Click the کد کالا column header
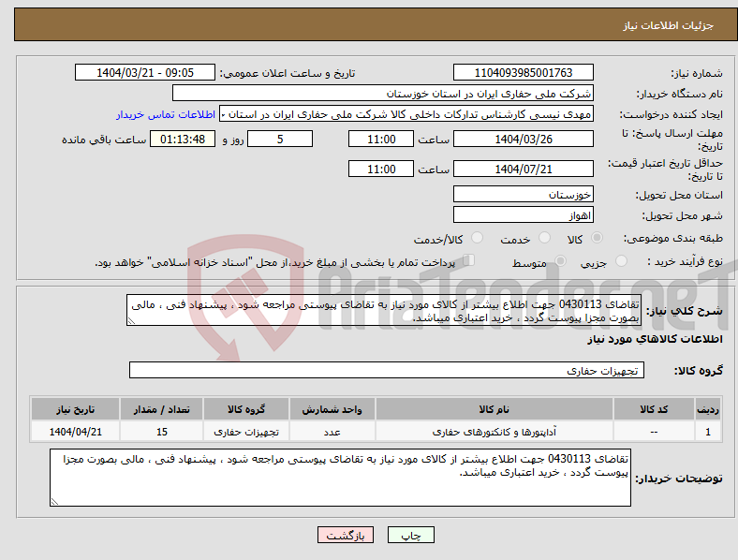 [x=654, y=409]
